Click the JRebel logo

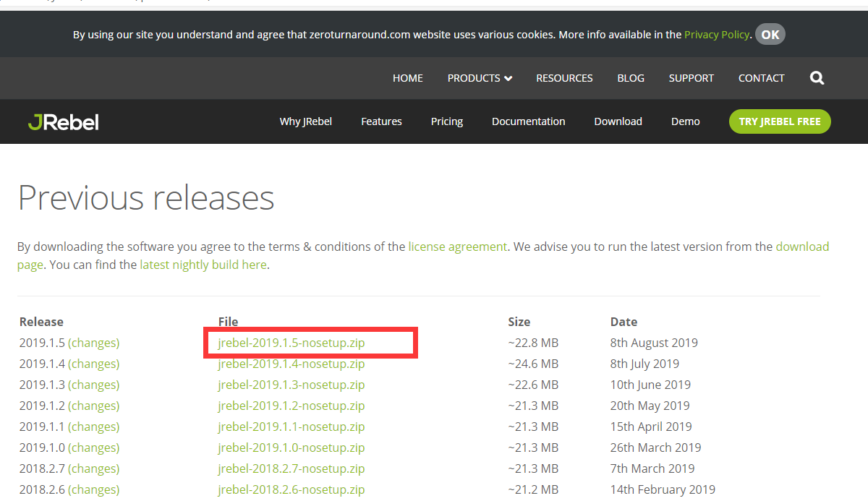coord(64,121)
